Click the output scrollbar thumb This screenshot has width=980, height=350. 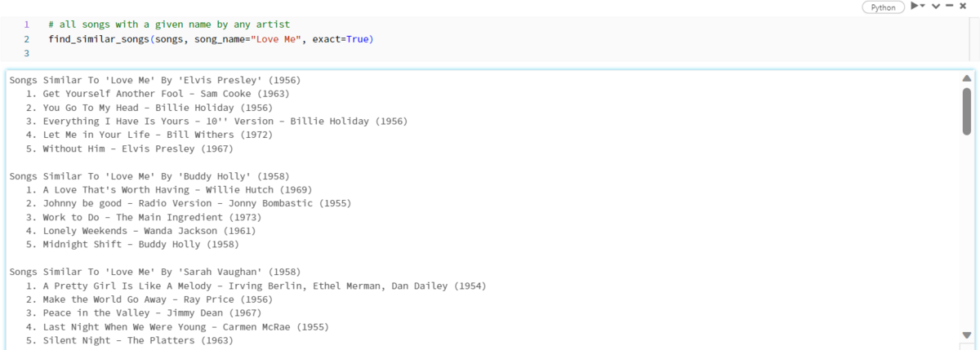pyautogui.click(x=967, y=110)
